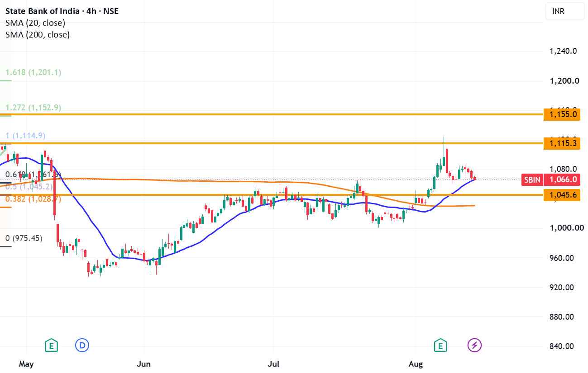588x373 pixels.
Task: Open the INR currency selector
Action: click(565, 11)
